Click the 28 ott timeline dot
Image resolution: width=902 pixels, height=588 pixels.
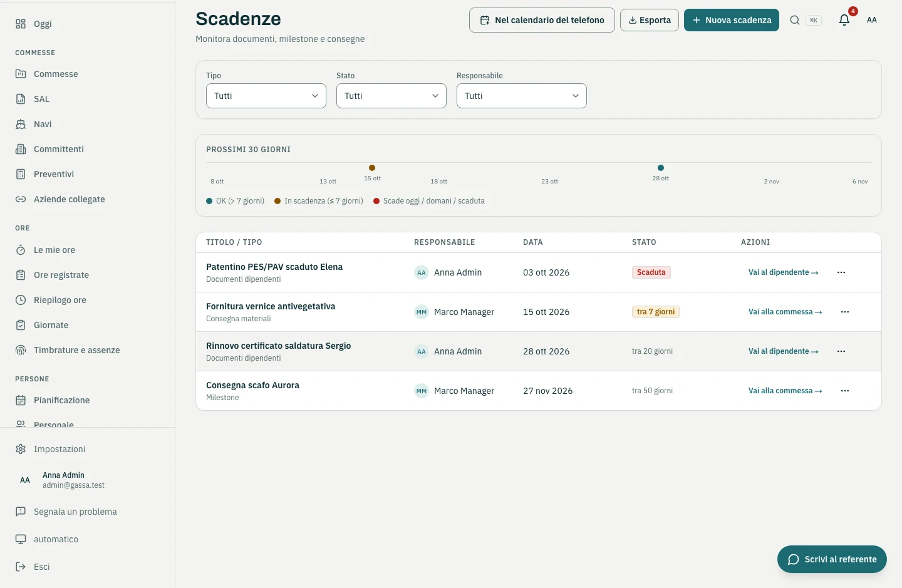click(x=661, y=168)
